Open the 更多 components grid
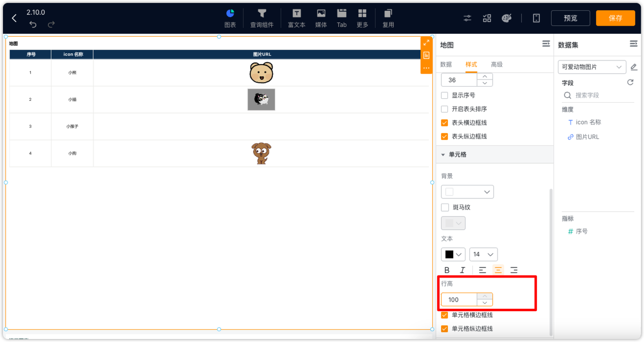This screenshot has width=644, height=342. (362, 18)
